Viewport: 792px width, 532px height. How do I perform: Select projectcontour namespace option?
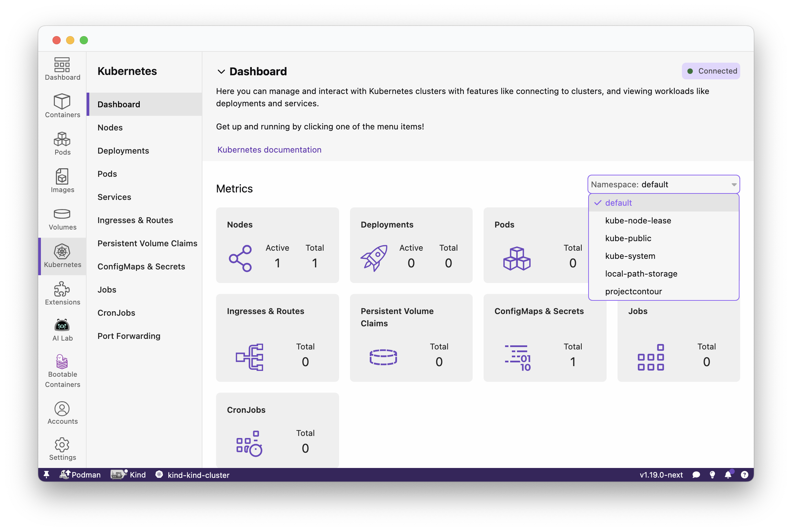(633, 292)
